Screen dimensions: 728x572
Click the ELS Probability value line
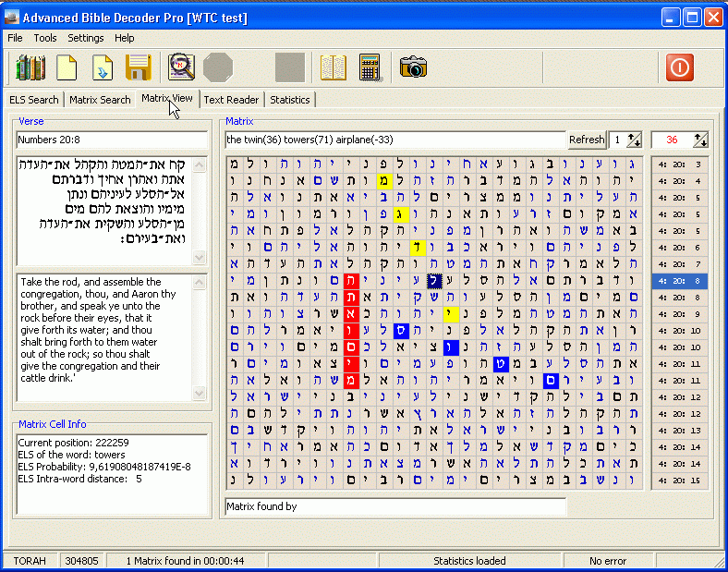pos(104,467)
